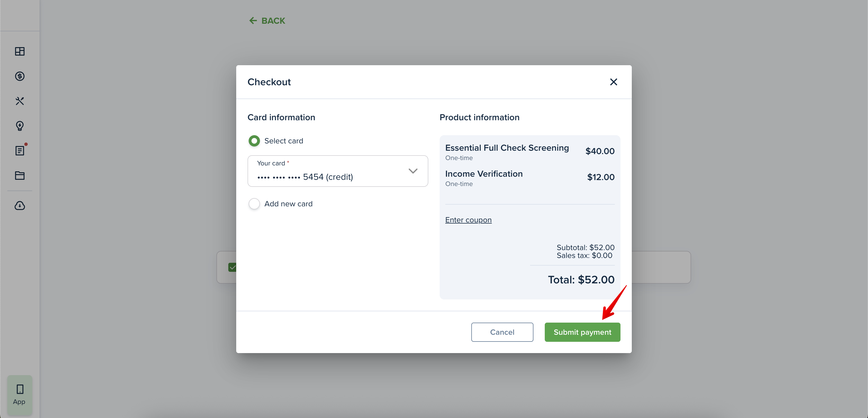Toggle the green checkbox behind the dialog

(232, 267)
